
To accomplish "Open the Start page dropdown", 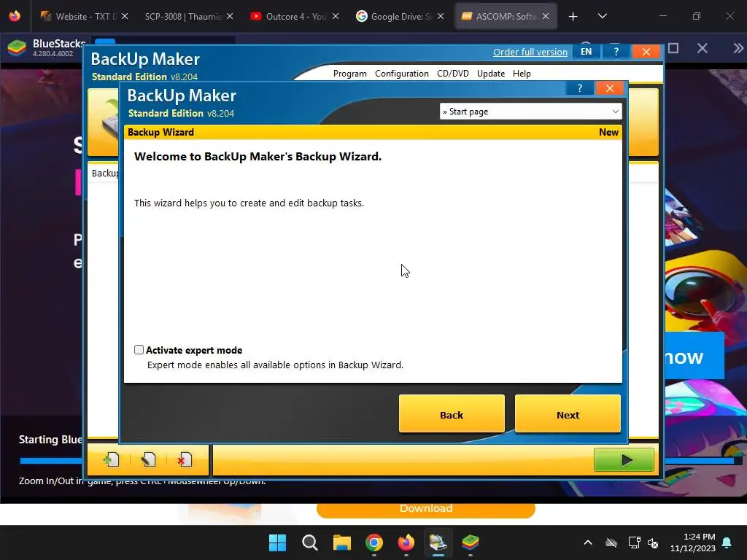I will (x=531, y=112).
